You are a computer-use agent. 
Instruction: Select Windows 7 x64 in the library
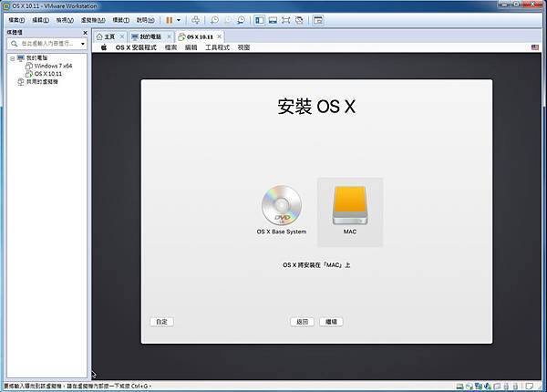tap(53, 66)
